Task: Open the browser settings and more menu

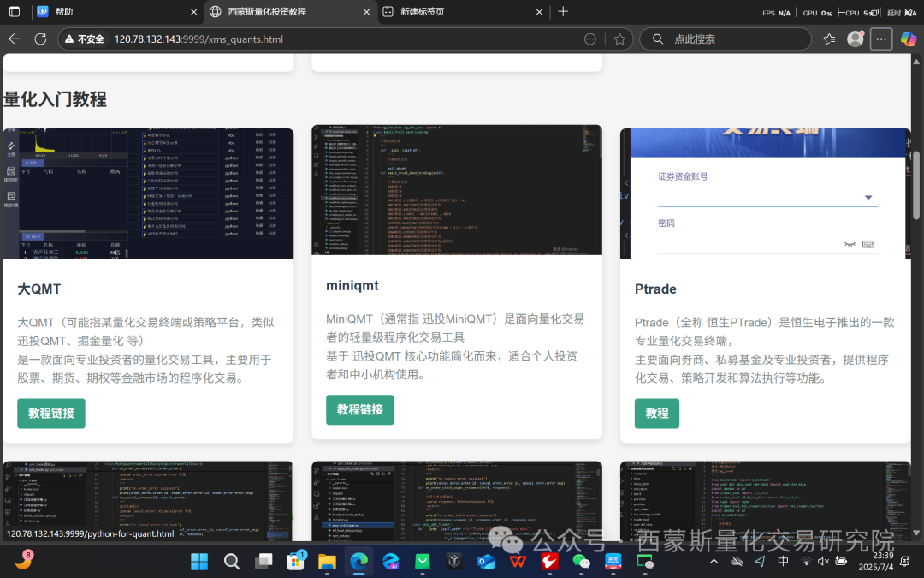Action: 881,39
